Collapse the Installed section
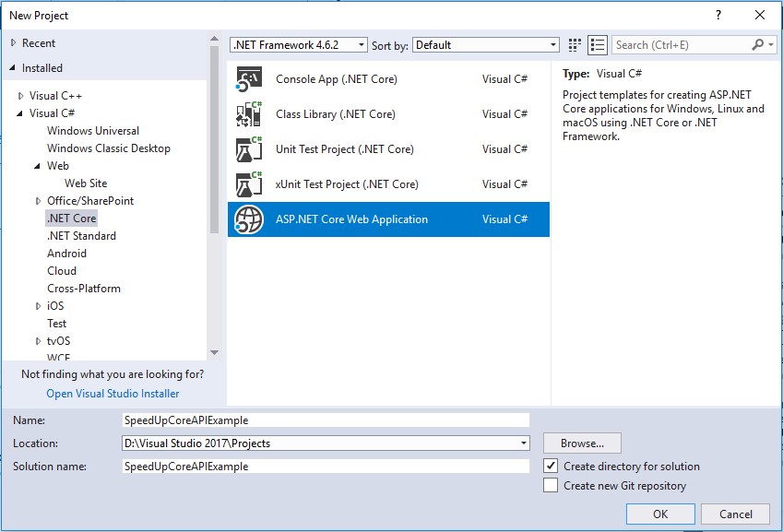Viewport: 783px width, 532px height. click(12, 67)
